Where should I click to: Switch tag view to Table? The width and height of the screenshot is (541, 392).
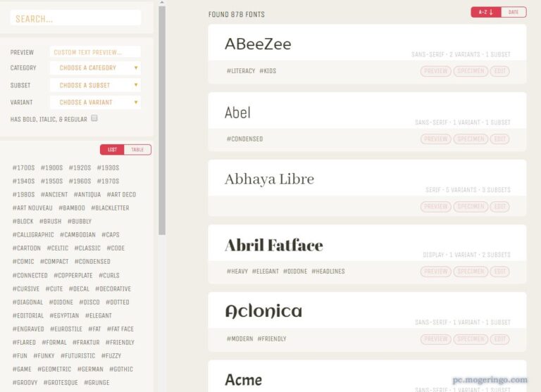tap(137, 150)
